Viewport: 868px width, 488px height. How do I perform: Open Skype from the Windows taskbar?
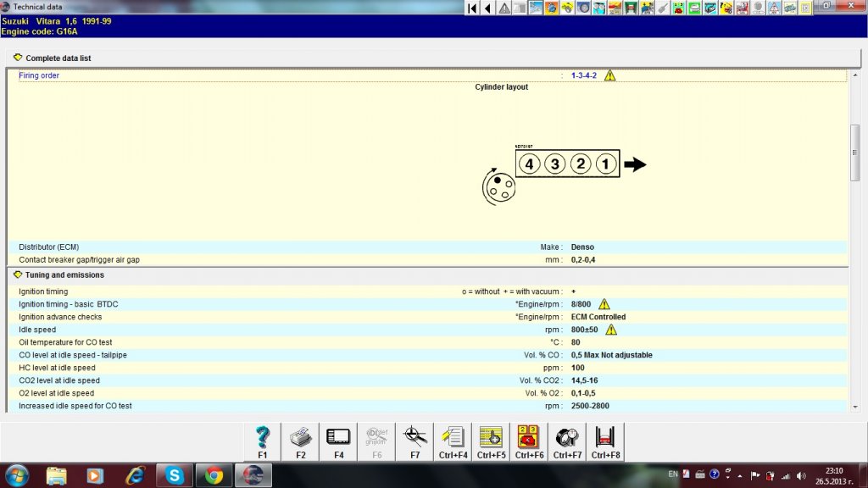coord(175,475)
